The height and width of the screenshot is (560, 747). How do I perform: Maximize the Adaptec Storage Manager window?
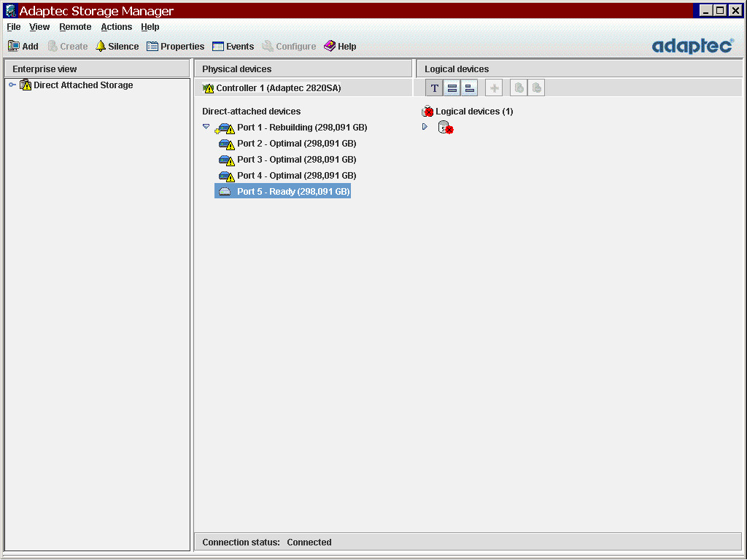tap(721, 10)
